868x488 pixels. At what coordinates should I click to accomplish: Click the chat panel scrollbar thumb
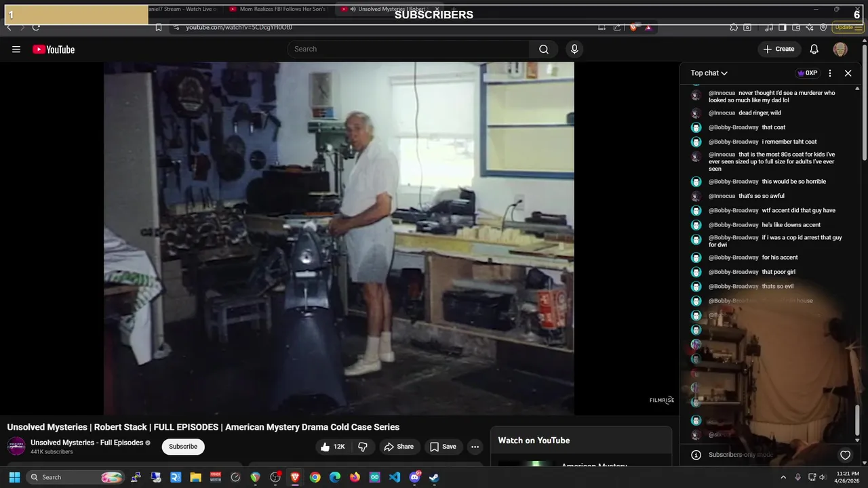click(858, 420)
